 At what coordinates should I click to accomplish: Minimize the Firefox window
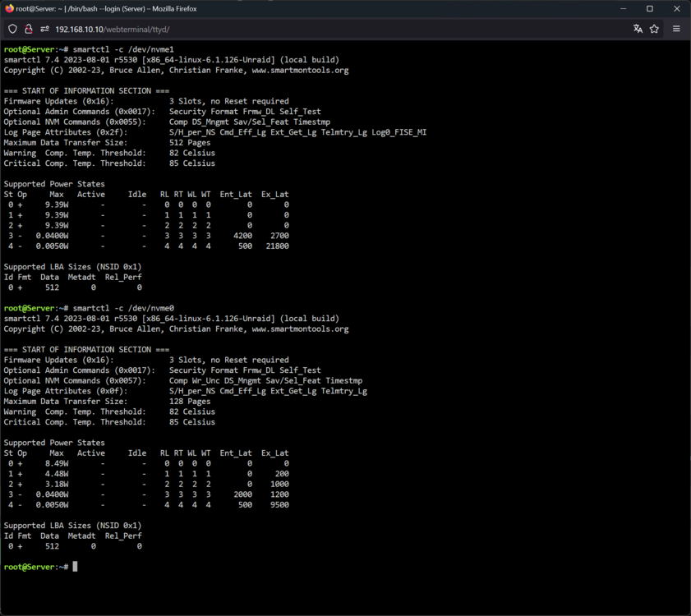[623, 9]
